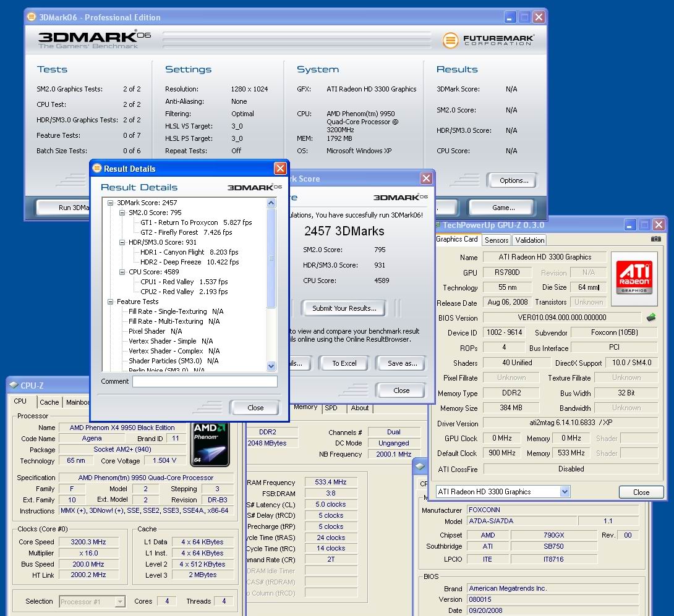The height and width of the screenshot is (616, 674).
Task: Click the Game... button in 3DMark06
Action: tap(503, 208)
